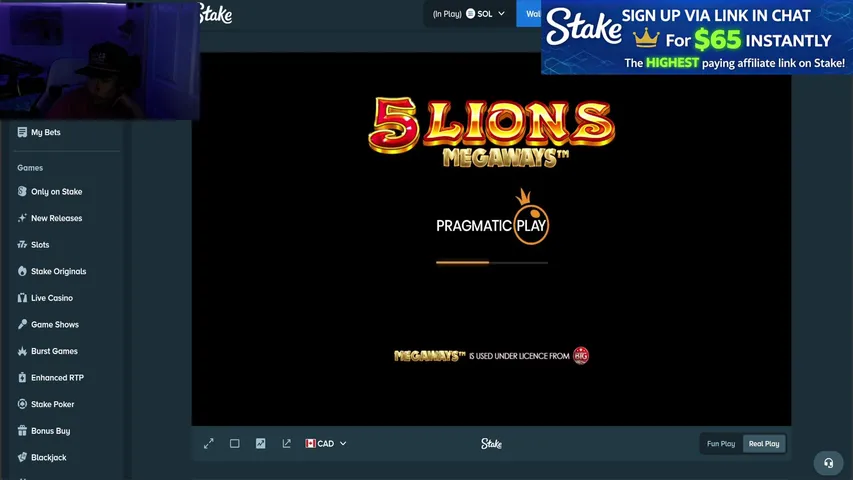The width and height of the screenshot is (853, 480).
Task: Click the My Bets receipt icon
Action: 22,132
